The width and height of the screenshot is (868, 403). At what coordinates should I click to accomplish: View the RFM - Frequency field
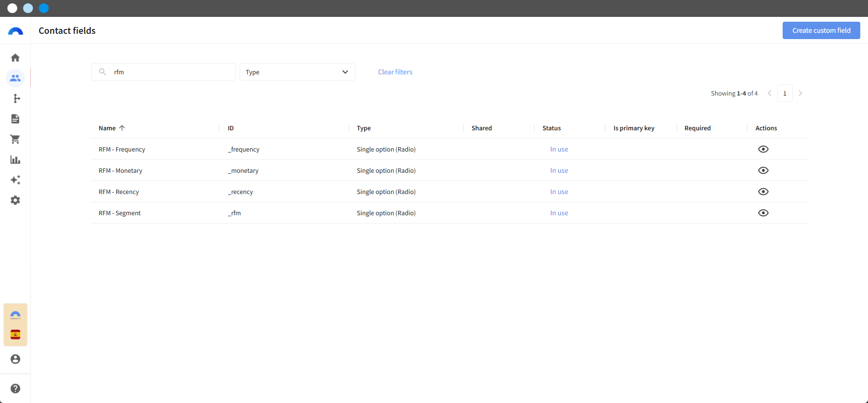(x=763, y=149)
